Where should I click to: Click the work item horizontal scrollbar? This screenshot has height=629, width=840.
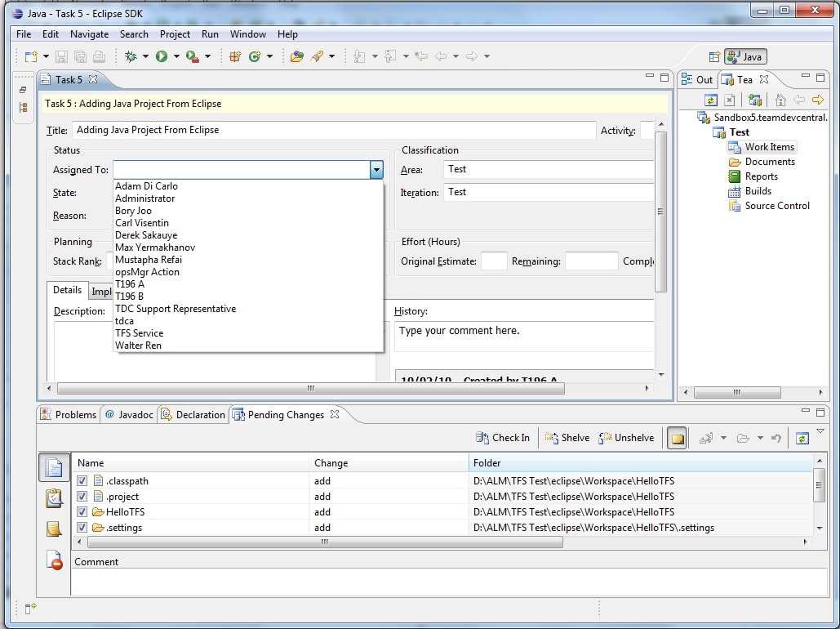click(x=311, y=388)
